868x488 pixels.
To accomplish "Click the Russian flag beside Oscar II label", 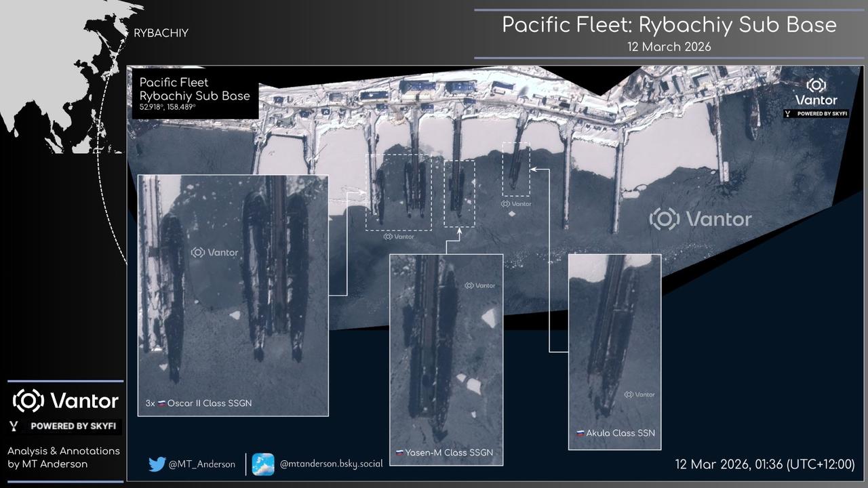I will coord(162,404).
